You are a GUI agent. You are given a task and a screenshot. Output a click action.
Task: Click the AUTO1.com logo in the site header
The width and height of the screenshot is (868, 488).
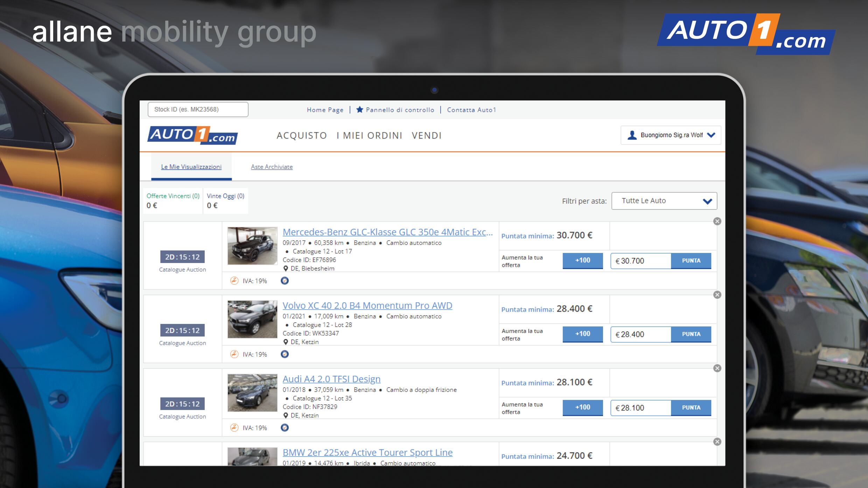[192, 135]
